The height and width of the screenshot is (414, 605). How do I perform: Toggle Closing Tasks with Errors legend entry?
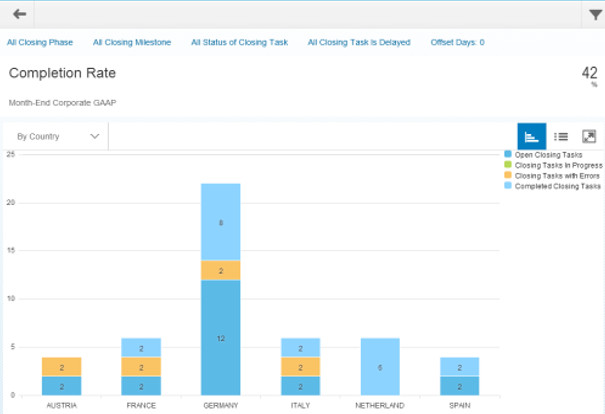point(556,176)
